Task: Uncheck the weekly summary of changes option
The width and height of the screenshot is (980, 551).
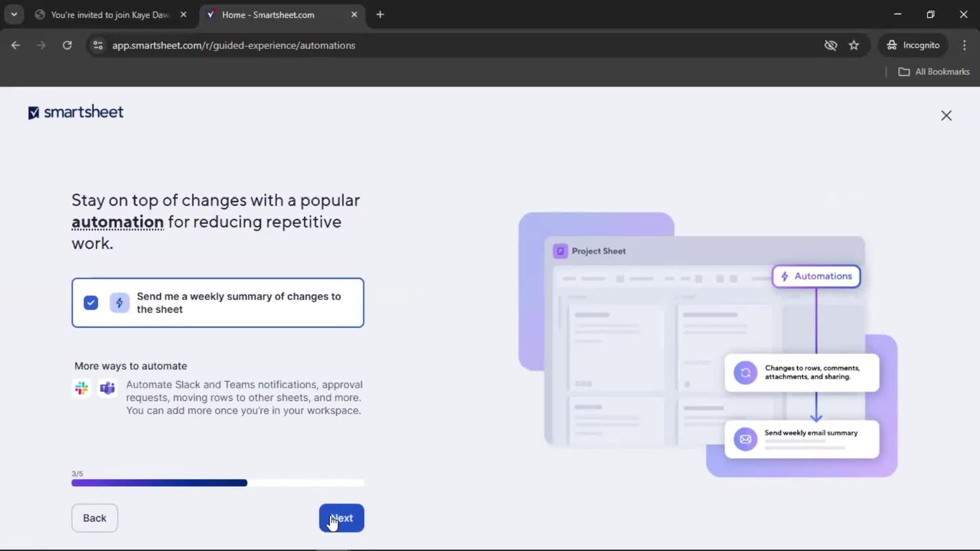Action: [x=91, y=303]
